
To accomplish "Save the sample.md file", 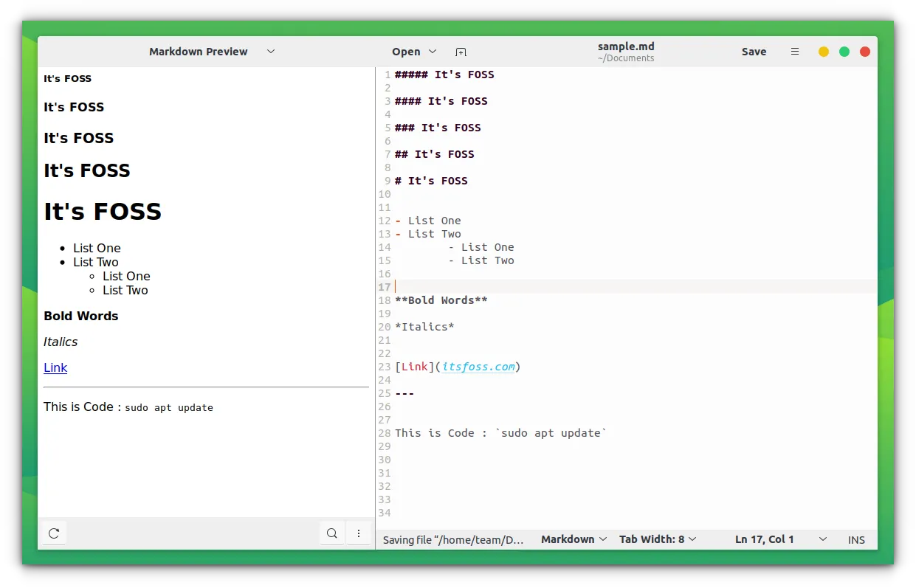I will [754, 52].
